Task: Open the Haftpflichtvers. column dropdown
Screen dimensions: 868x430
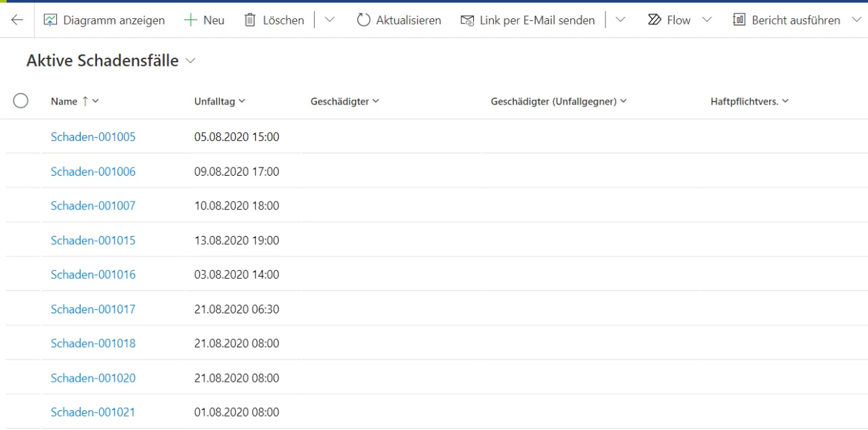Action: 786,101
